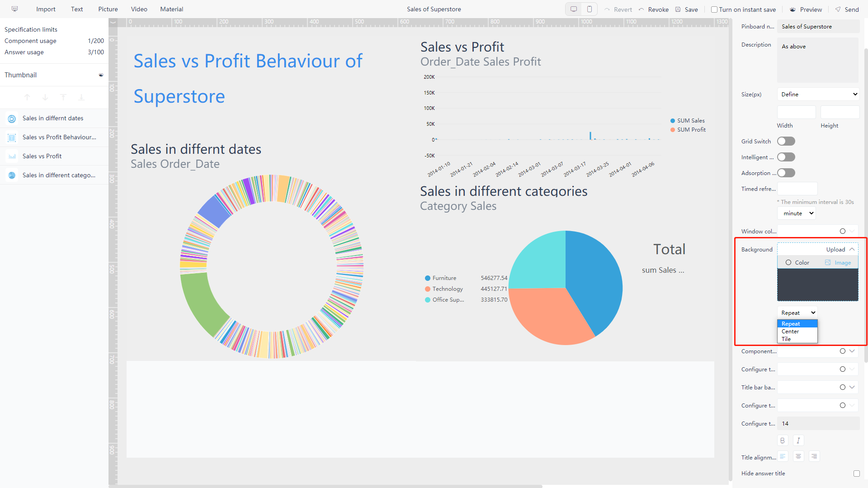Select the Color radio option for Background
This screenshot has height=488, width=868.
click(788, 262)
